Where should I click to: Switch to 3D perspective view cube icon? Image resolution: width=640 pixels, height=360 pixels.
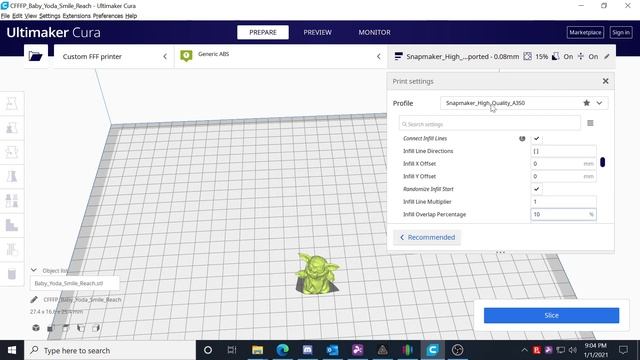pyautogui.click(x=36, y=328)
